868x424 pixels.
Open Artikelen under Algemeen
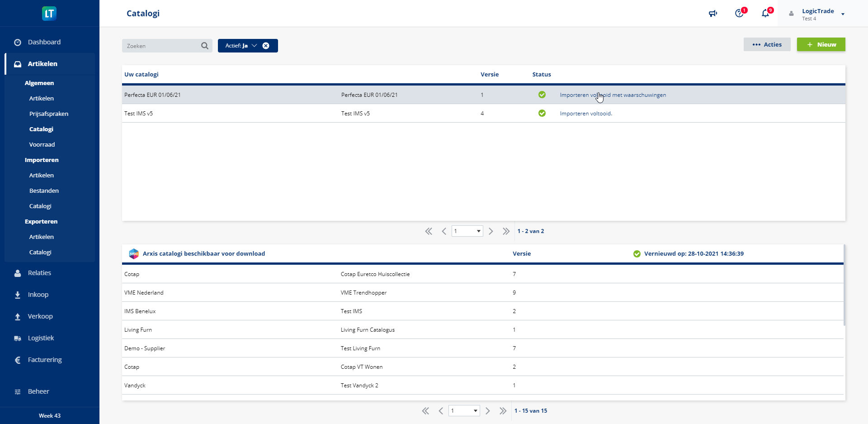coord(42,98)
